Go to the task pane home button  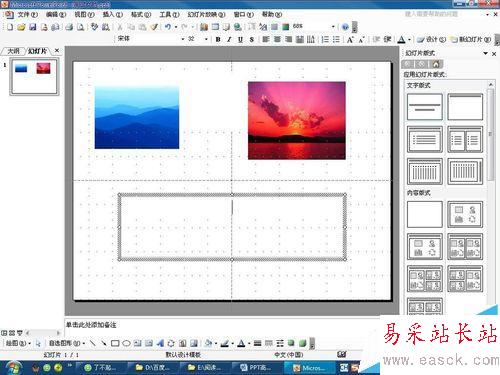[x=436, y=64]
